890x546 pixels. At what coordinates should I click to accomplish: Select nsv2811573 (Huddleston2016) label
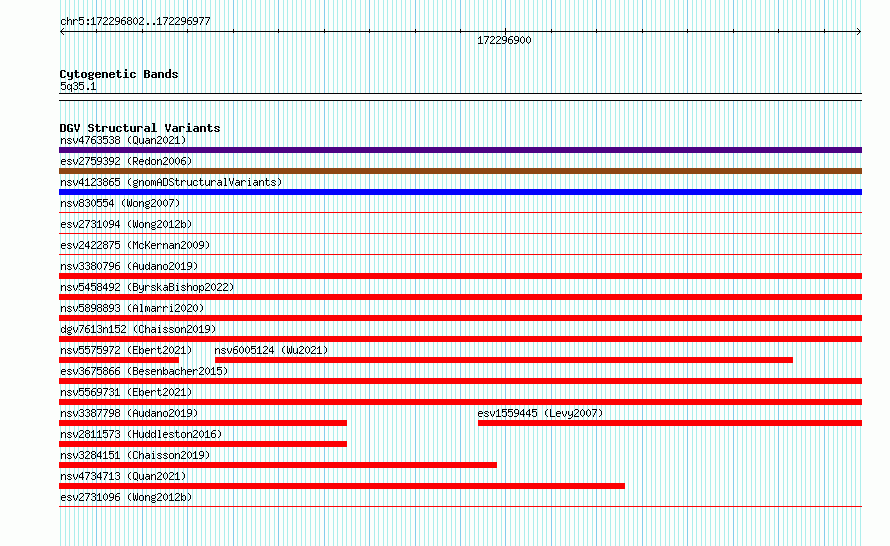click(x=141, y=434)
